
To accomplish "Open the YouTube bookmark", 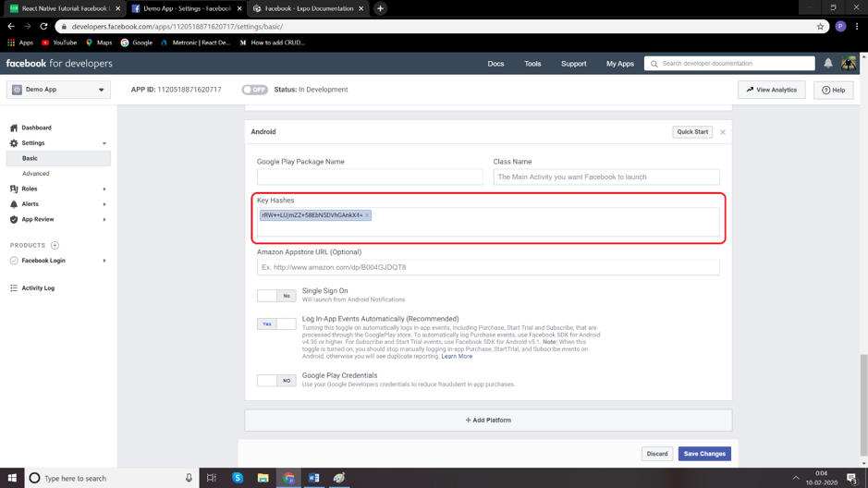I will click(59, 43).
